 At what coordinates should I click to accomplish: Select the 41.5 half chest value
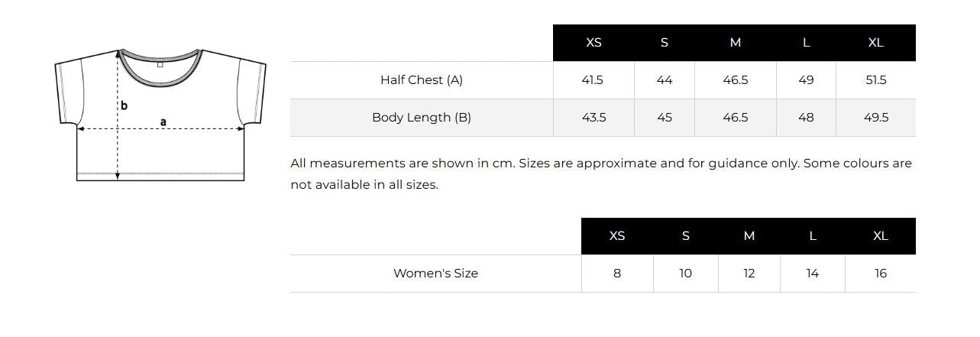[593, 80]
